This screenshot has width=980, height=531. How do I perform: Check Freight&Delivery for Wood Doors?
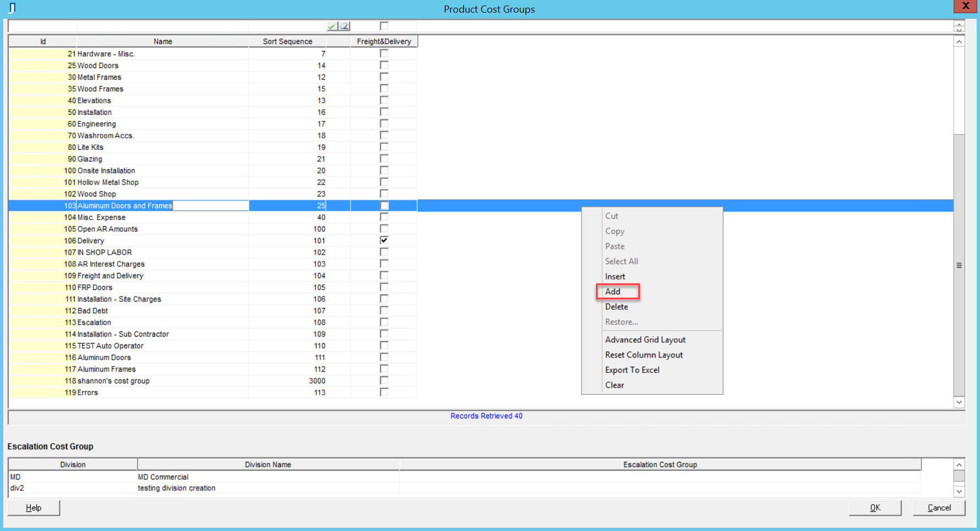(384, 65)
